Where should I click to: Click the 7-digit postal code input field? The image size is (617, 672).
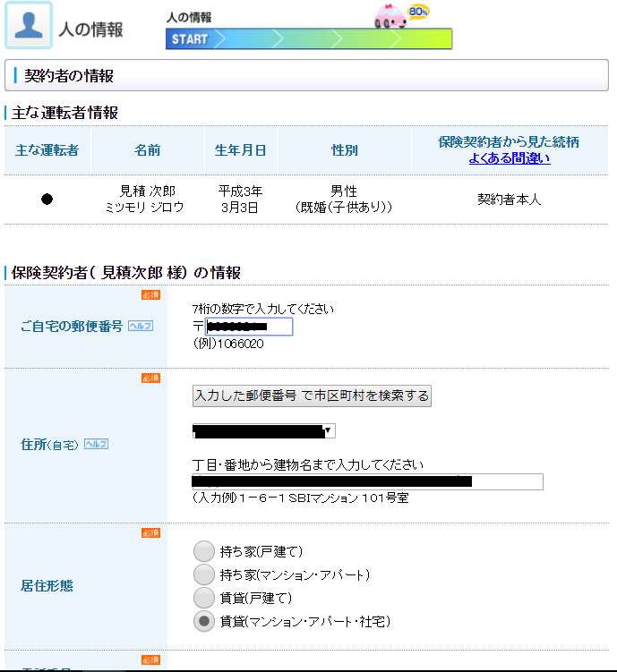tap(249, 327)
